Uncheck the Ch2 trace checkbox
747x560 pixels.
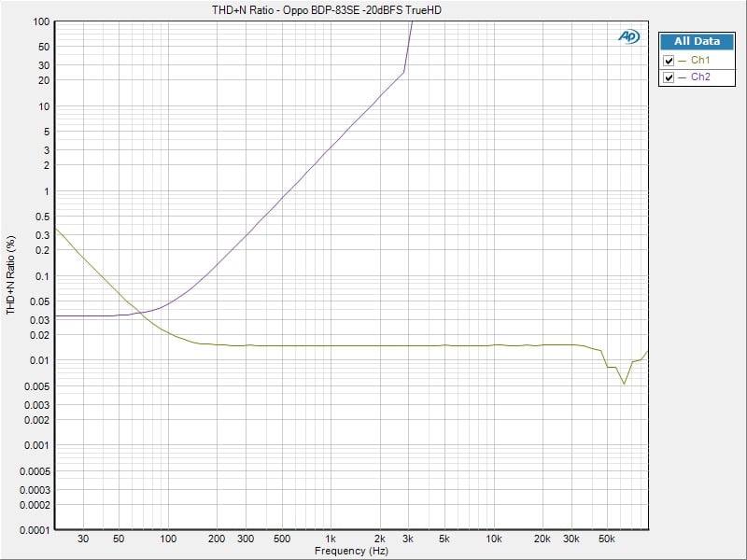coord(669,77)
